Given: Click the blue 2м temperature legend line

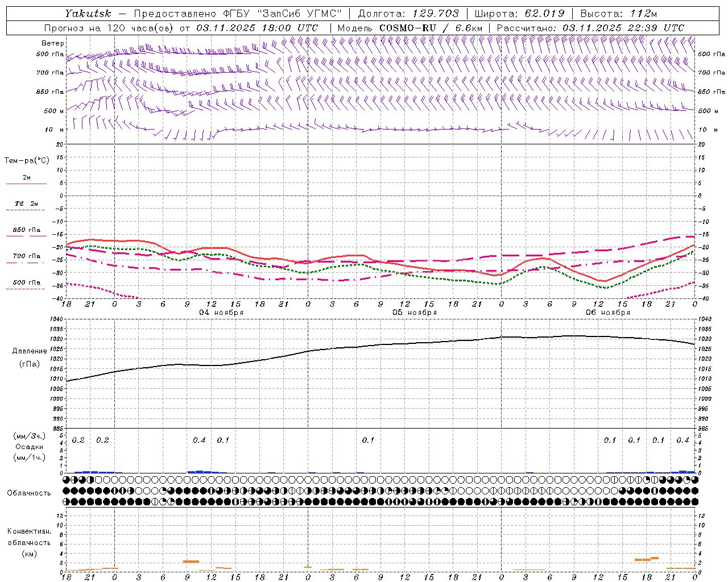Looking at the screenshot, I should click(26, 184).
